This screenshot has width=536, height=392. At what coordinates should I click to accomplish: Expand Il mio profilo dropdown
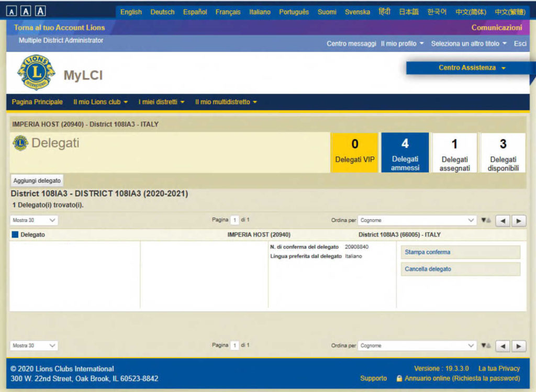403,43
